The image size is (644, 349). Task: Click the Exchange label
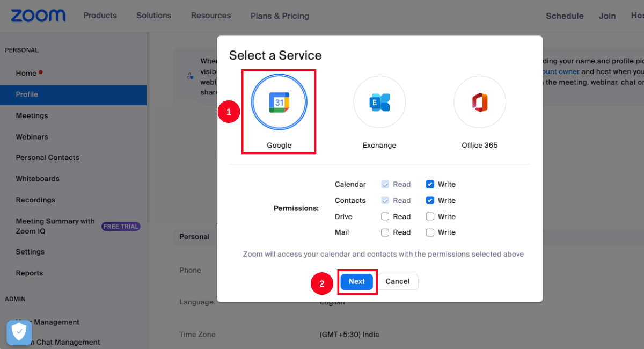(x=379, y=146)
